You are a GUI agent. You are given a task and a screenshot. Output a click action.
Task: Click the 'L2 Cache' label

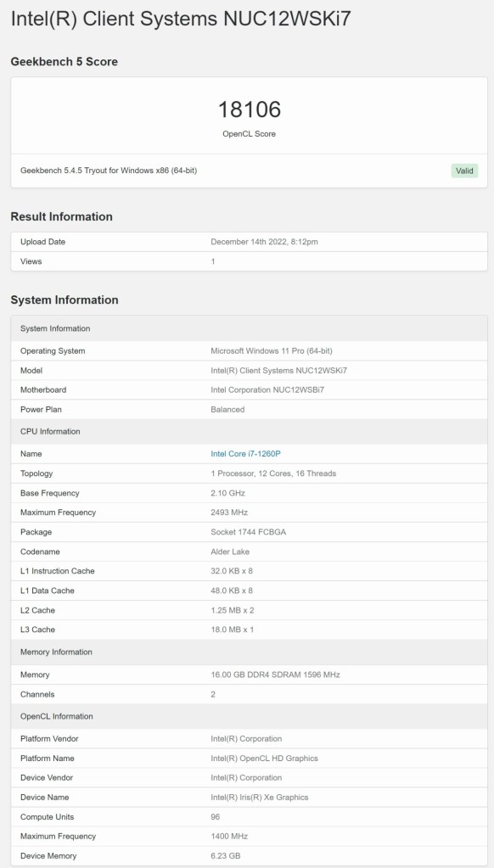(37, 610)
